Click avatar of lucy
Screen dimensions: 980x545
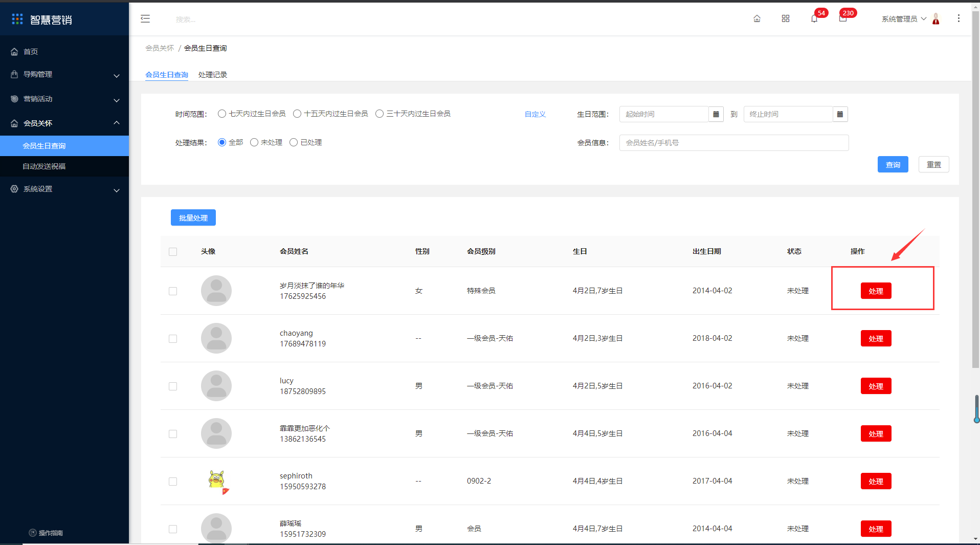coord(216,386)
